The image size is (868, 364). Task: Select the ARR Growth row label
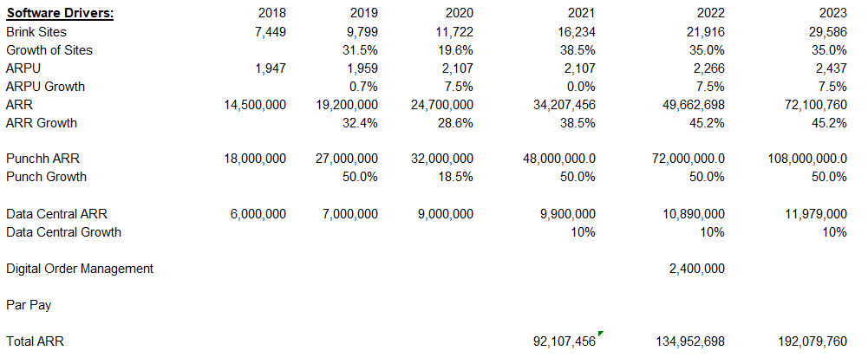[42, 123]
